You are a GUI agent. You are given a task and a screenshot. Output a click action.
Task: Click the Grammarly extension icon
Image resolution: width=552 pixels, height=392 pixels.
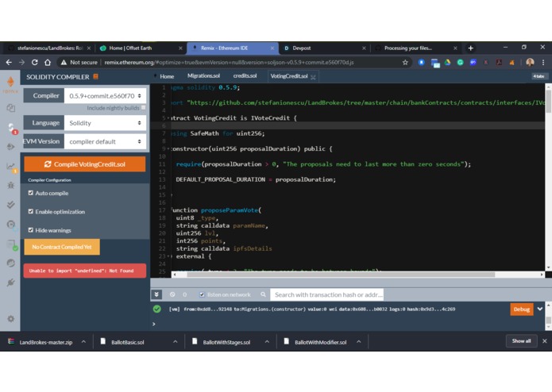click(x=460, y=62)
